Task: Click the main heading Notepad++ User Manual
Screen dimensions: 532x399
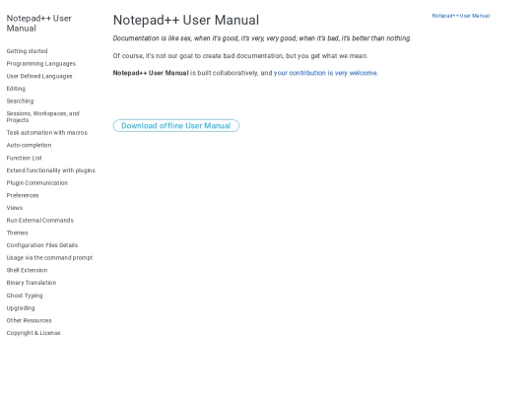Action: tap(186, 21)
